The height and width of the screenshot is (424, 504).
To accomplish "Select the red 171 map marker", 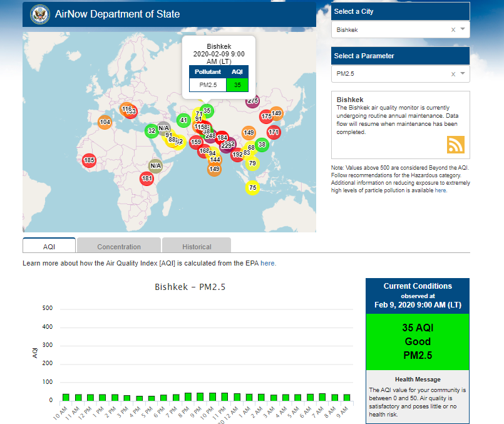I will (x=274, y=132).
